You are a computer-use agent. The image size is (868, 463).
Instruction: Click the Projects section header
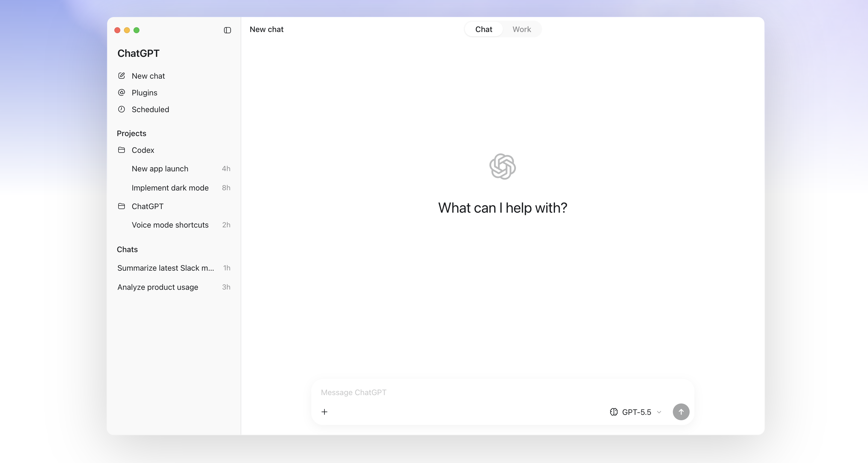131,133
